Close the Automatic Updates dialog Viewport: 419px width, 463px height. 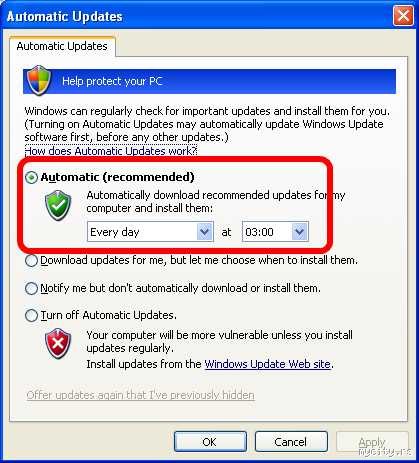[x=403, y=16]
